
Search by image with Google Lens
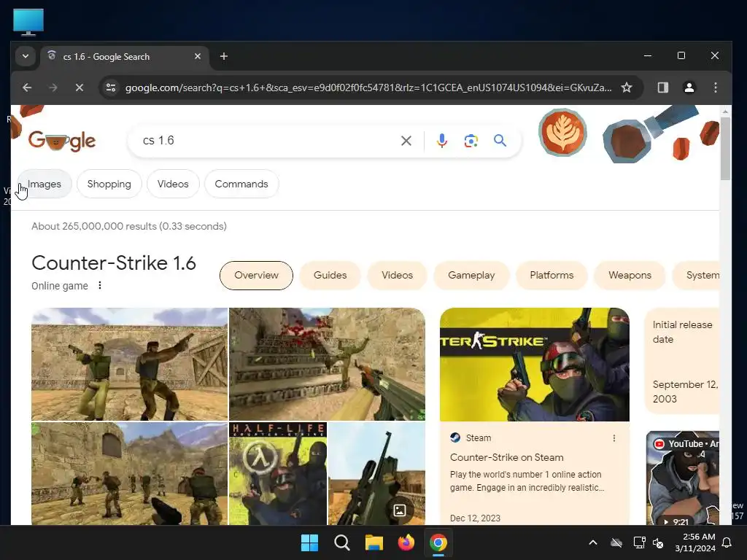pos(471,141)
